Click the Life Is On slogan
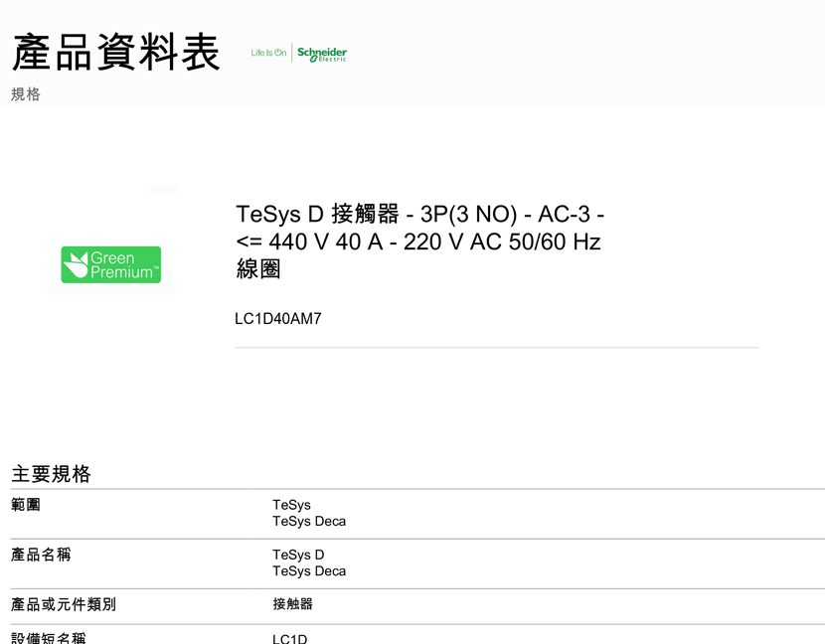 click(x=268, y=53)
